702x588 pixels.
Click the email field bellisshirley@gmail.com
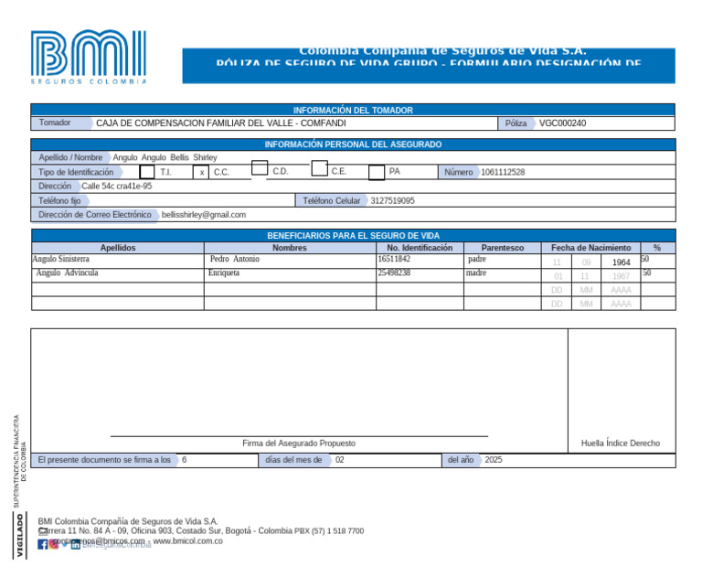click(x=417, y=215)
